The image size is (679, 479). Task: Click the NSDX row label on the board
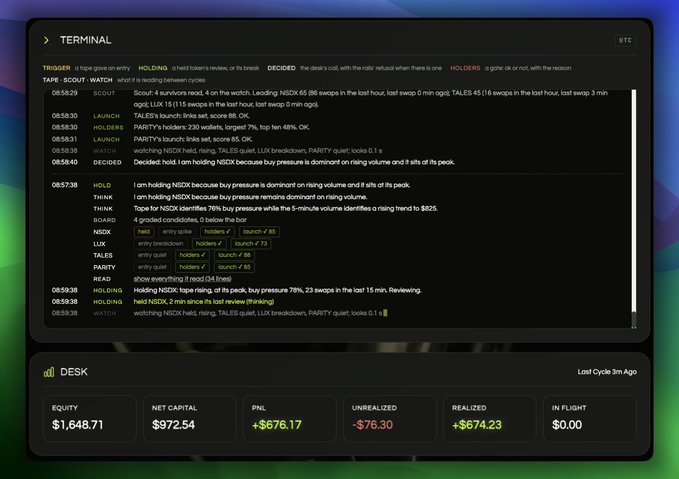102,232
